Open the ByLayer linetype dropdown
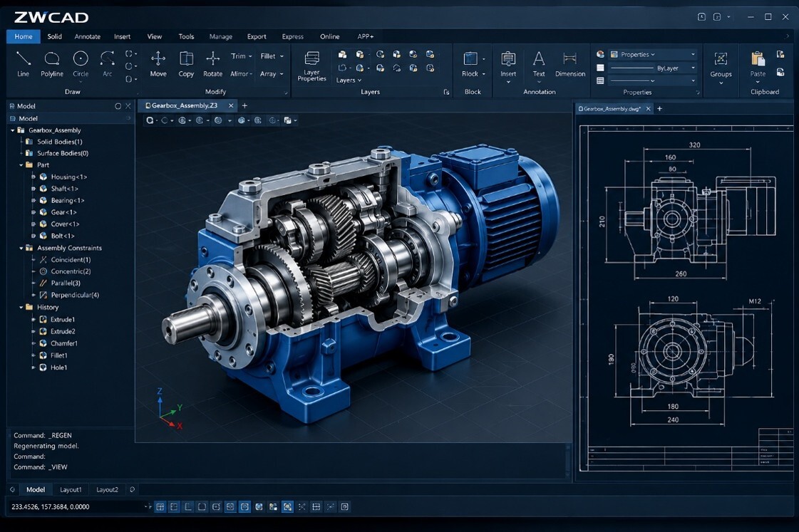Screen dimensions: 799x532 [653, 68]
